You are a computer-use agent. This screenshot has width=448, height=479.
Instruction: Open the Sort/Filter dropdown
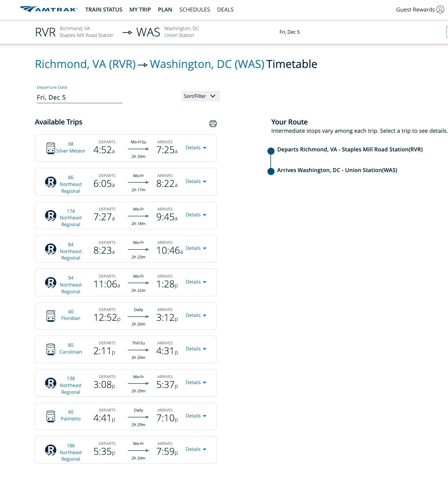tap(201, 96)
